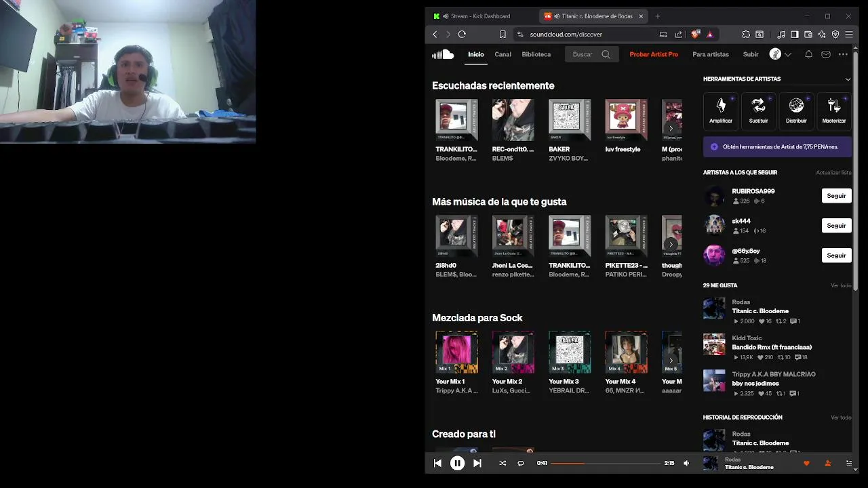Follow the artist from the player bar
The image size is (868, 488).
point(827,463)
